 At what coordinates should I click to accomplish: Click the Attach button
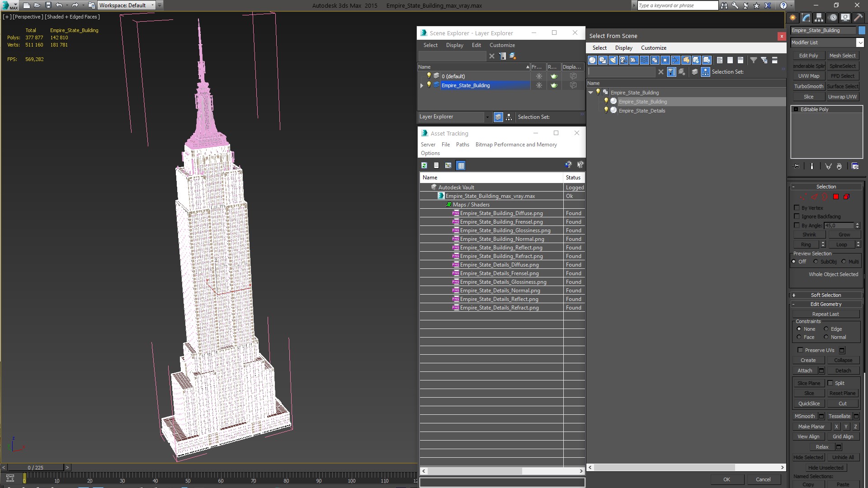805,371
